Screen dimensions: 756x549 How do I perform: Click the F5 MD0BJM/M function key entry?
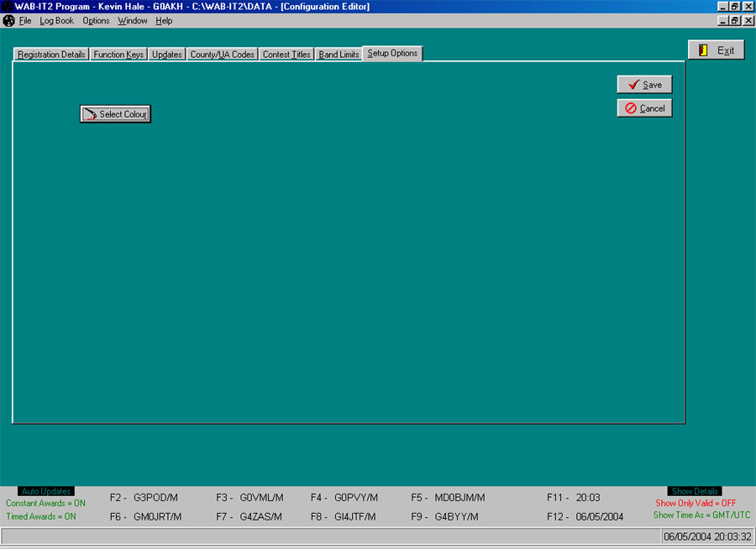(x=449, y=497)
